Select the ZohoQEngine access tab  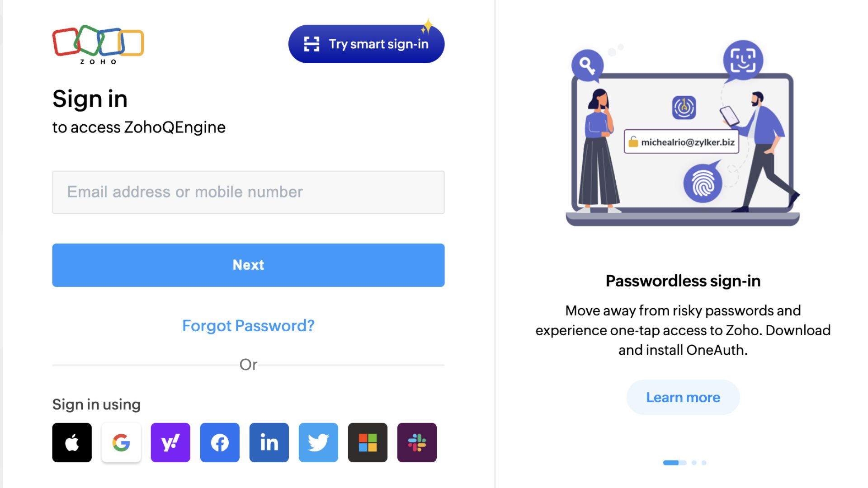(138, 127)
